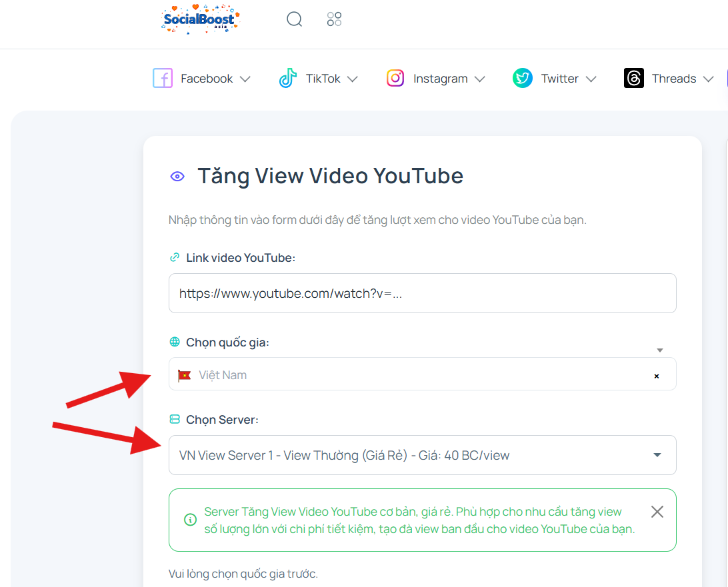Click the info icon in green notice
The width and height of the screenshot is (728, 587).
coord(191,520)
